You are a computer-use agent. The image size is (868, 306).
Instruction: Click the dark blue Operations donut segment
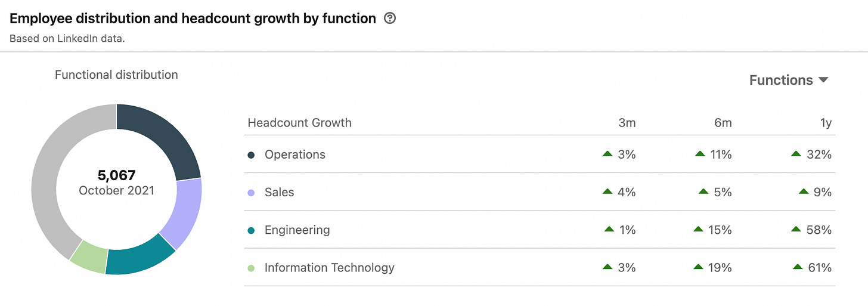(165, 137)
